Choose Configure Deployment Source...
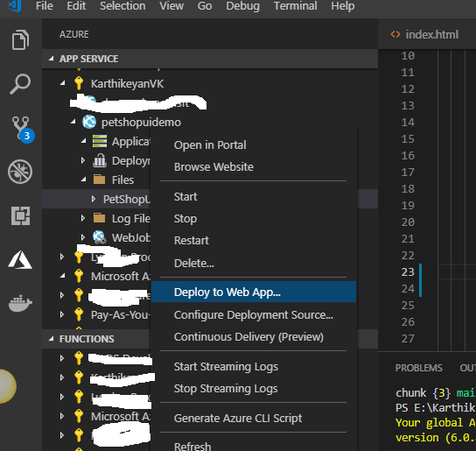Viewport: 476px width, 451px height. click(254, 315)
